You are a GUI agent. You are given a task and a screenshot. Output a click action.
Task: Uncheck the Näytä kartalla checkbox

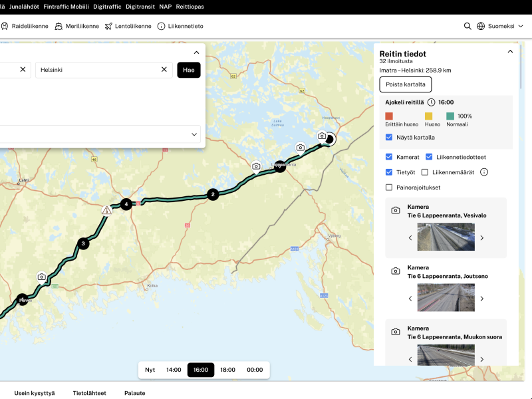pos(389,138)
